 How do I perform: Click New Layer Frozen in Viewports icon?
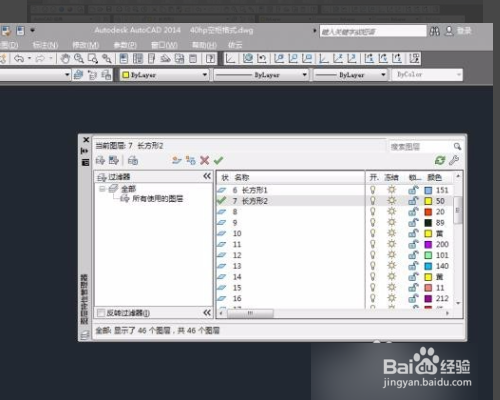(x=190, y=160)
